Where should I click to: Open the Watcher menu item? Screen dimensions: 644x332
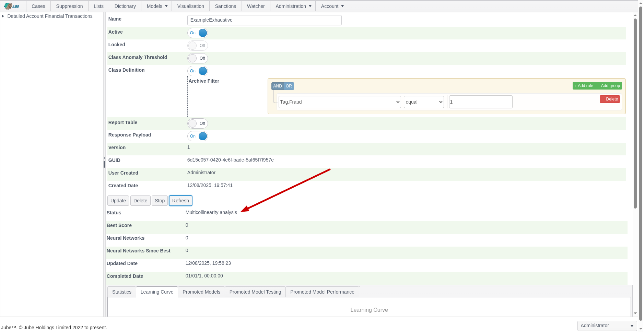click(256, 6)
